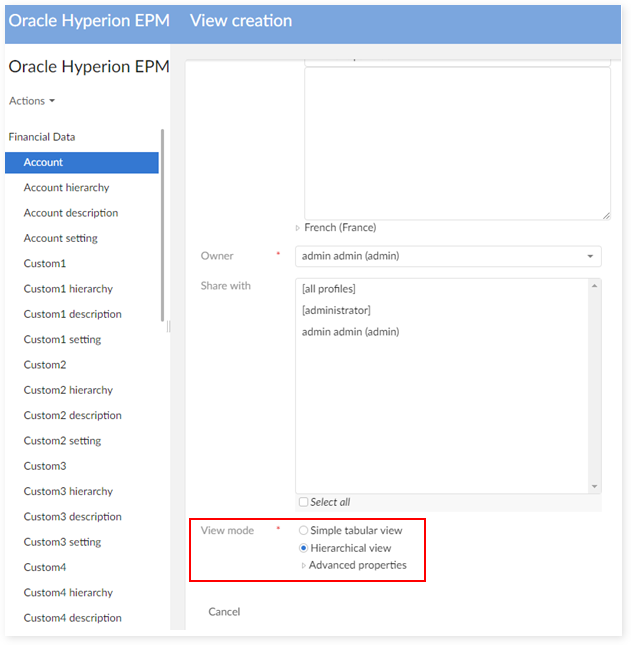Open Custom3 setting table
This screenshot has width=631, height=645.
pyautogui.click(x=62, y=542)
